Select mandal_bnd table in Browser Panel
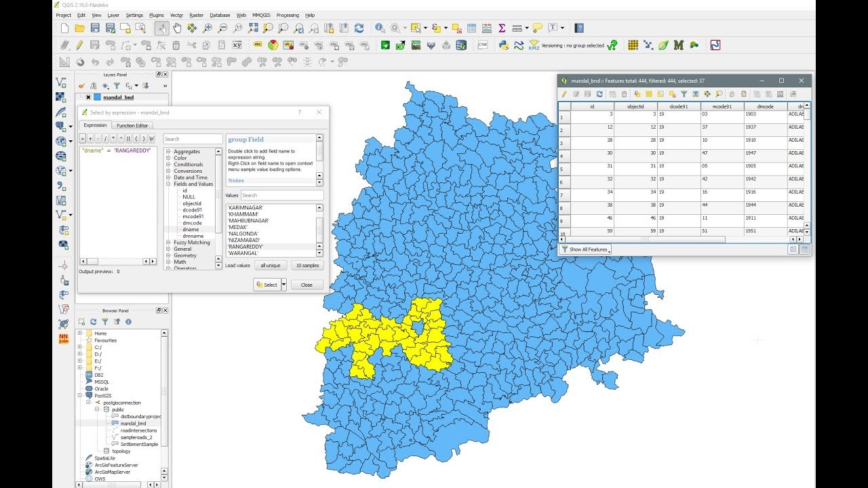Viewport: 868px width, 488px height. pyautogui.click(x=134, y=423)
